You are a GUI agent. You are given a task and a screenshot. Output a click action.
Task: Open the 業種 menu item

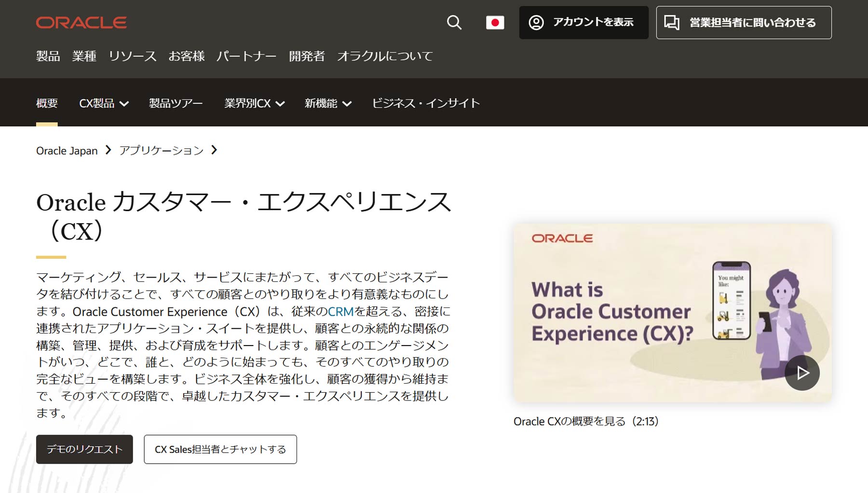[x=84, y=56]
